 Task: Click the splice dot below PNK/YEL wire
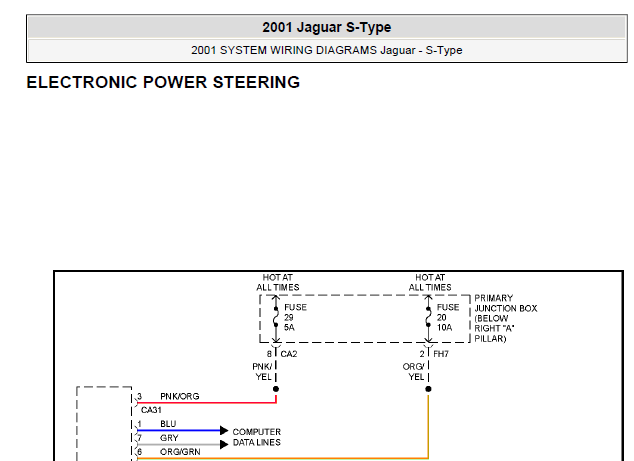(276, 389)
